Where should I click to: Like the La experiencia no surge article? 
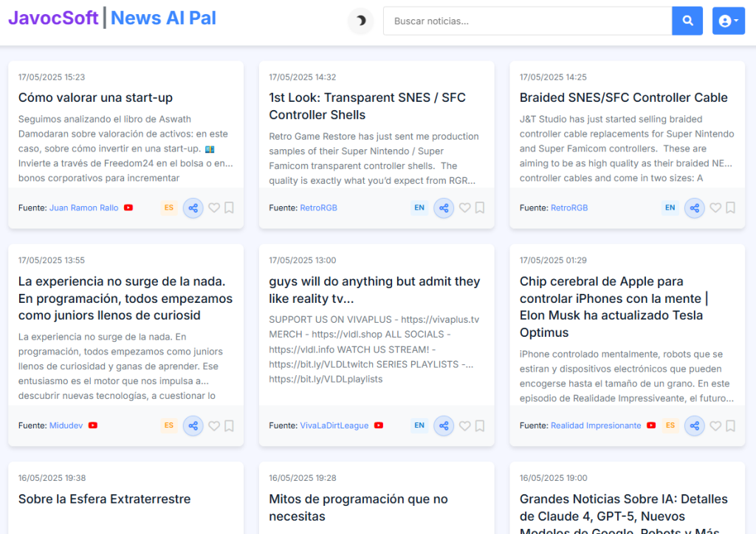coord(214,426)
